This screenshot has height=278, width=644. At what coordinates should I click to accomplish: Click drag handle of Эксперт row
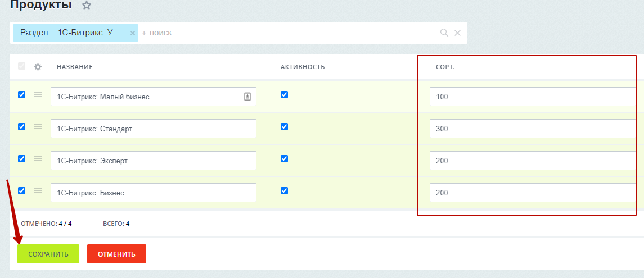(x=38, y=159)
